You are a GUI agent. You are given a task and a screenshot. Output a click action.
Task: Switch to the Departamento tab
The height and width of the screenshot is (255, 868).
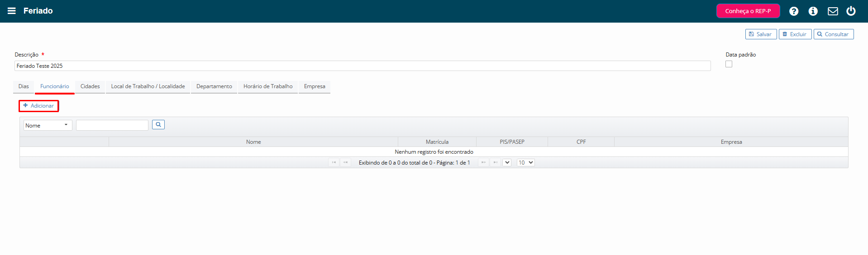click(214, 86)
